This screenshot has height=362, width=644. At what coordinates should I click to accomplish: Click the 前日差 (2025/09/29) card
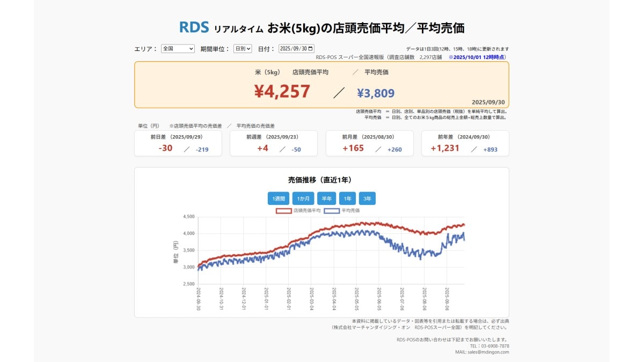click(178, 143)
